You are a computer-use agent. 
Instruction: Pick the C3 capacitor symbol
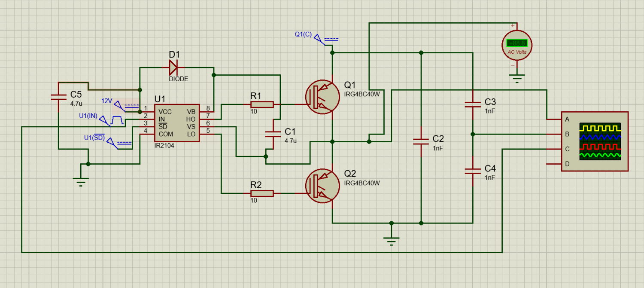coord(473,105)
